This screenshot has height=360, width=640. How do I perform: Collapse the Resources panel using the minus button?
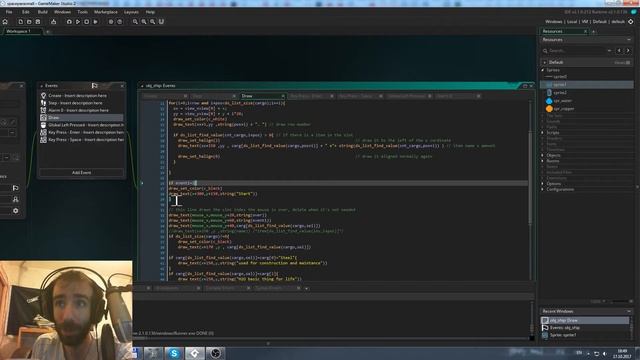[629, 40]
